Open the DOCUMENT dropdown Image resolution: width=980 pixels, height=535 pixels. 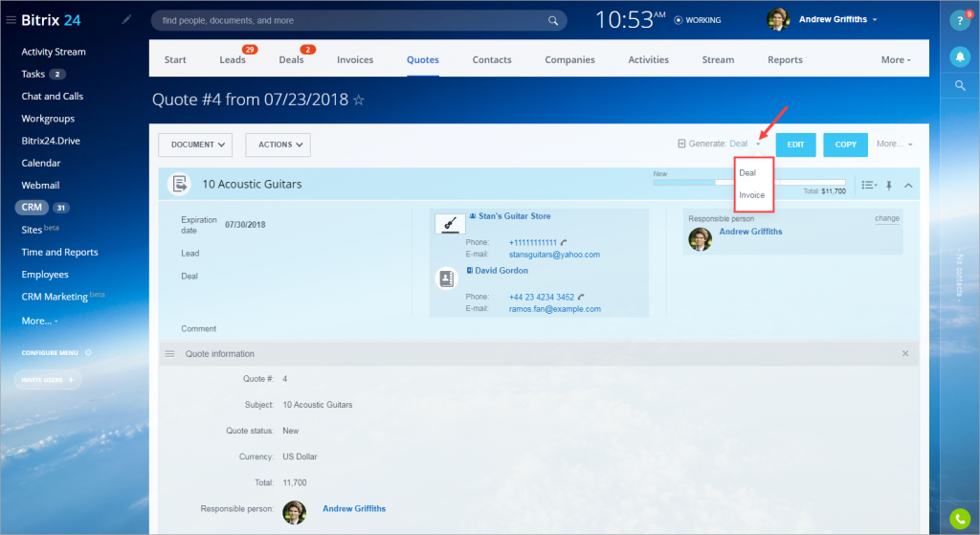(x=195, y=145)
